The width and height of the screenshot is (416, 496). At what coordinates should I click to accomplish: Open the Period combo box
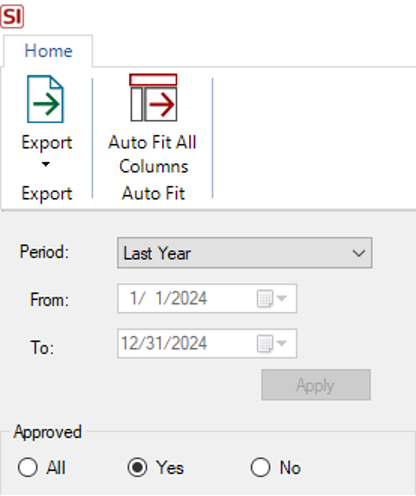coord(245,253)
